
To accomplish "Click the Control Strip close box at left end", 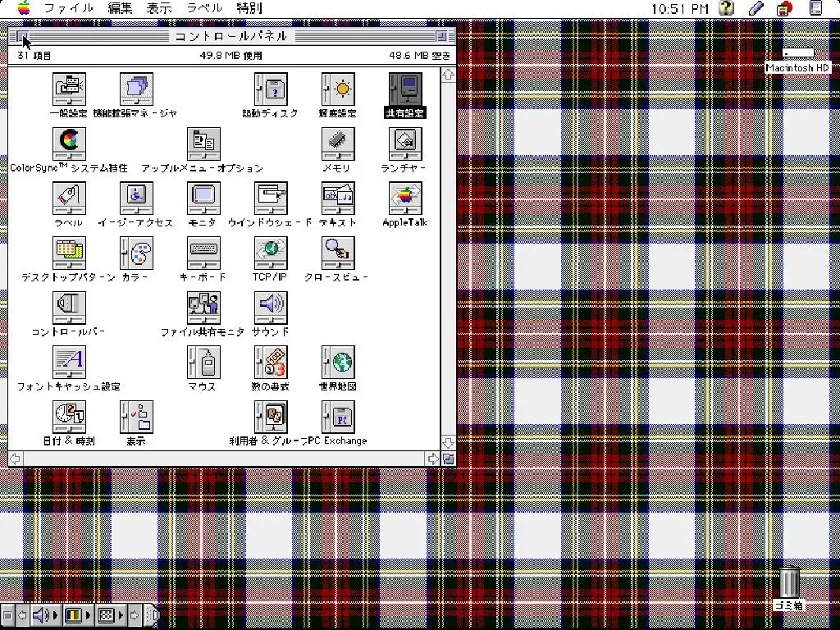I will (7, 615).
